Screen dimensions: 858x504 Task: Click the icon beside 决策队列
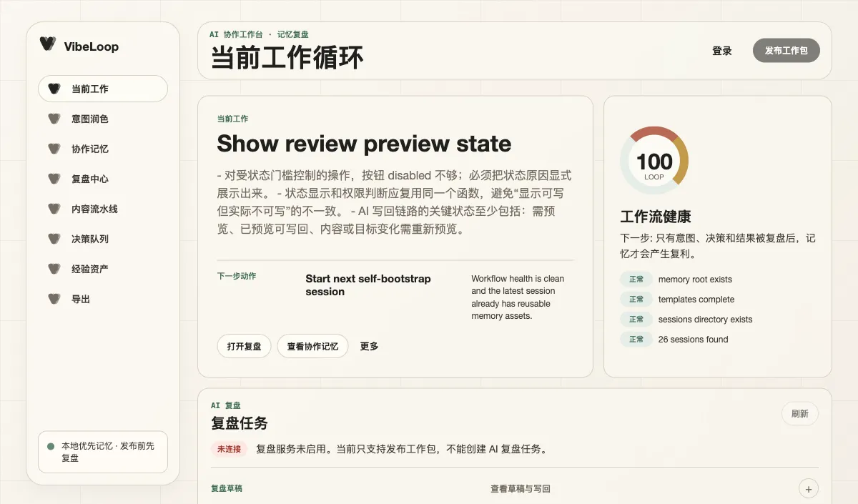pyautogui.click(x=54, y=239)
